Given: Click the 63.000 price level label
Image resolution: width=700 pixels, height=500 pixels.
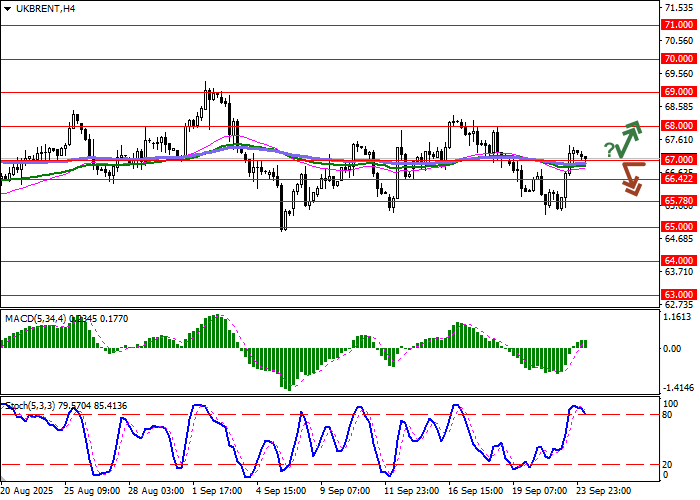Looking at the screenshot, I should click(679, 295).
